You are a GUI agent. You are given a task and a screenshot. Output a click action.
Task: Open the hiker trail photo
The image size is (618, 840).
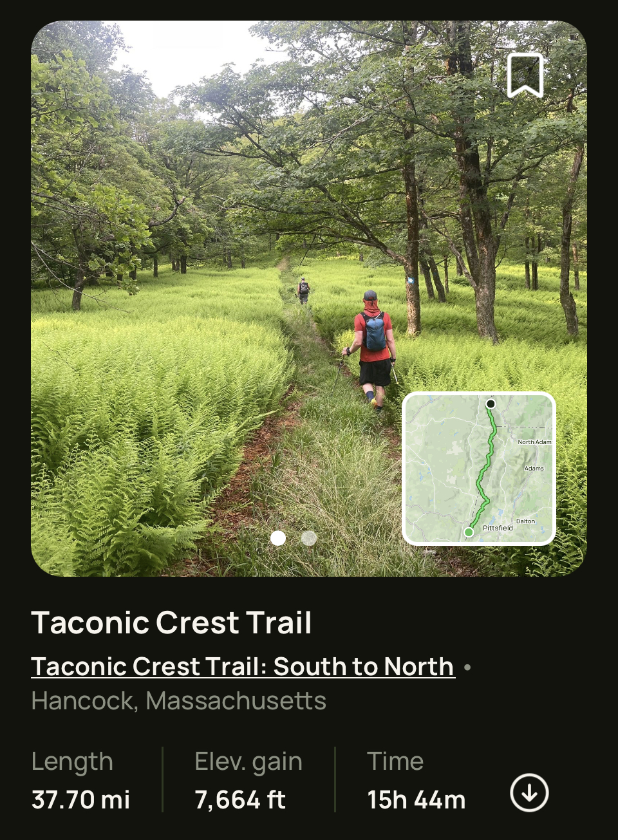tap(309, 299)
